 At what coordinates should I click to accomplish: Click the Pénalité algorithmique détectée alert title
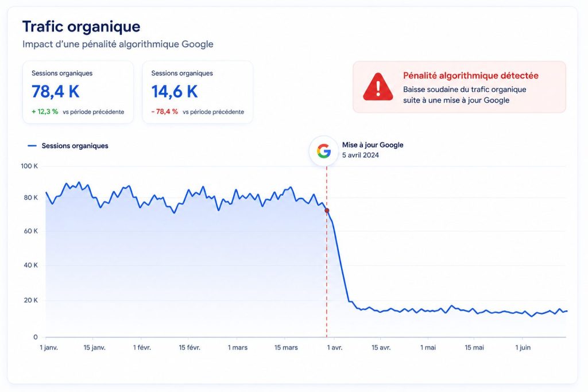point(471,75)
